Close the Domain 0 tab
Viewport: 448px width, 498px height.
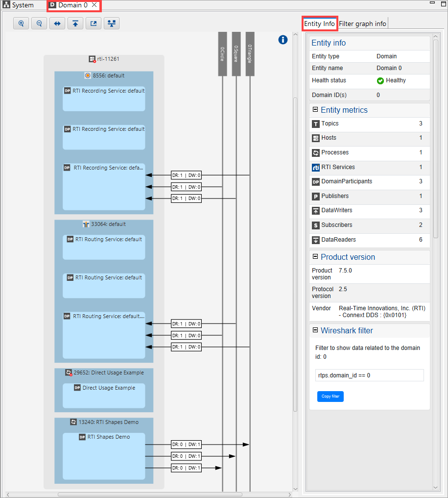(x=94, y=5)
